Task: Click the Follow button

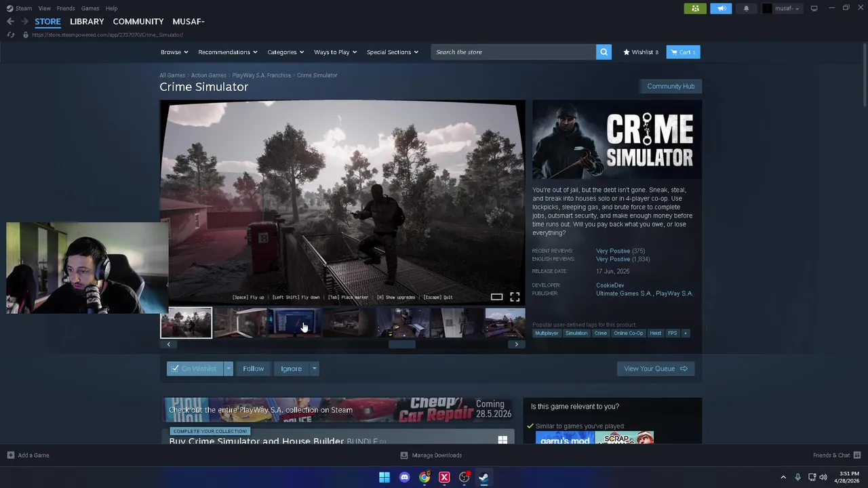Action: (x=253, y=369)
